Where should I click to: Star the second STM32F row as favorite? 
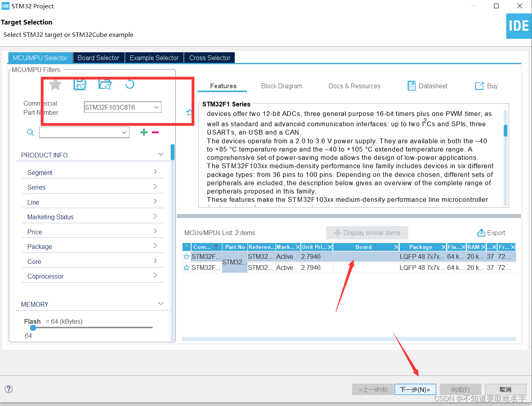click(x=186, y=268)
